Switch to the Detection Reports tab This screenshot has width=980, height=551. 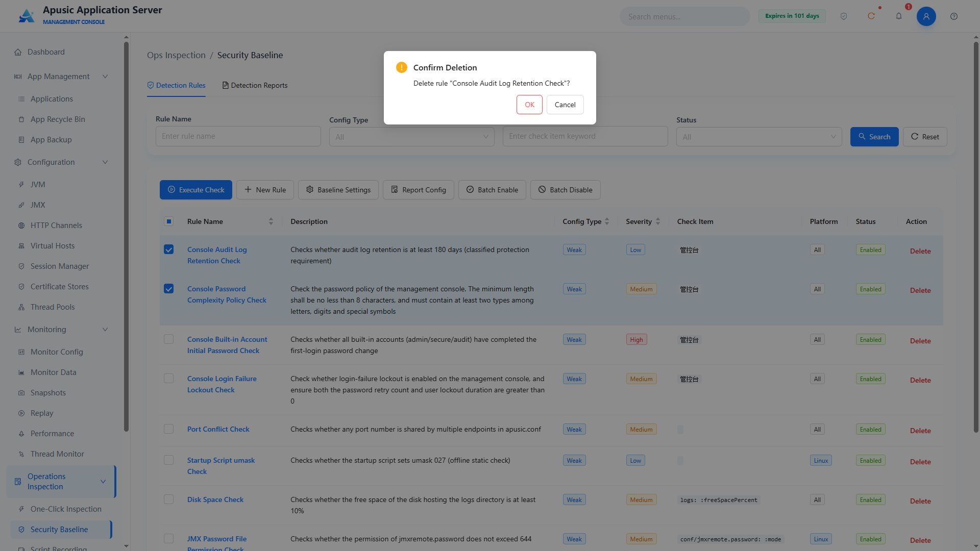[255, 85]
